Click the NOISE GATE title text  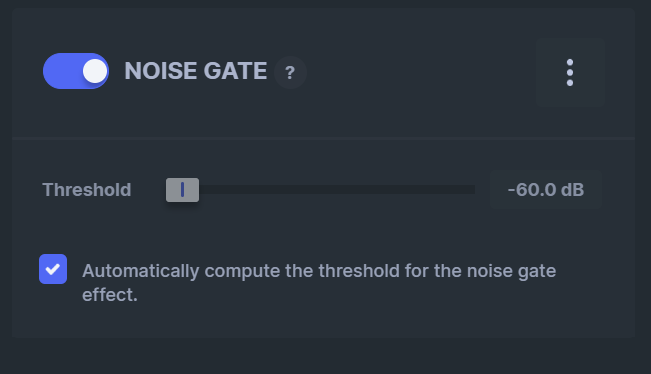[196, 71]
